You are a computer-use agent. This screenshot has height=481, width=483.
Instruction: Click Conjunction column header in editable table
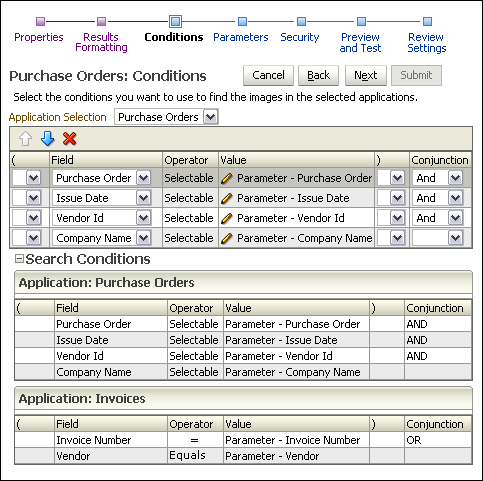click(440, 160)
